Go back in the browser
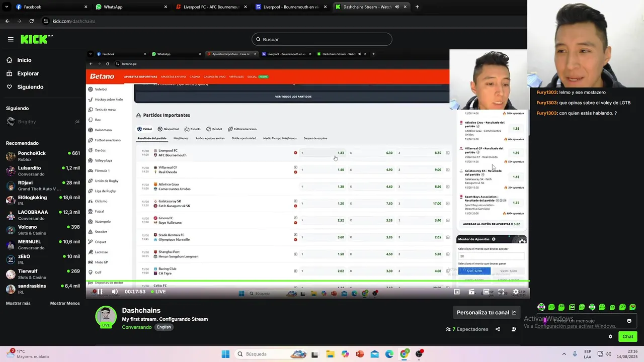The image size is (644, 362). coord(7,21)
